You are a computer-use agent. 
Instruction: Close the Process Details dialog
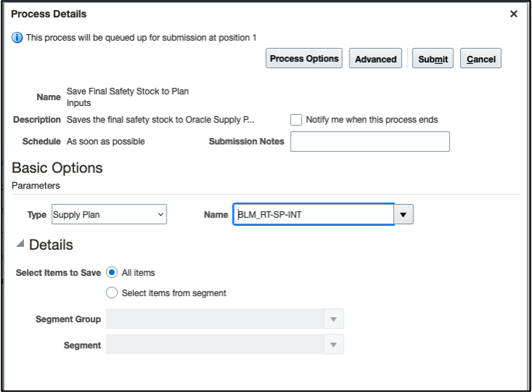click(514, 14)
